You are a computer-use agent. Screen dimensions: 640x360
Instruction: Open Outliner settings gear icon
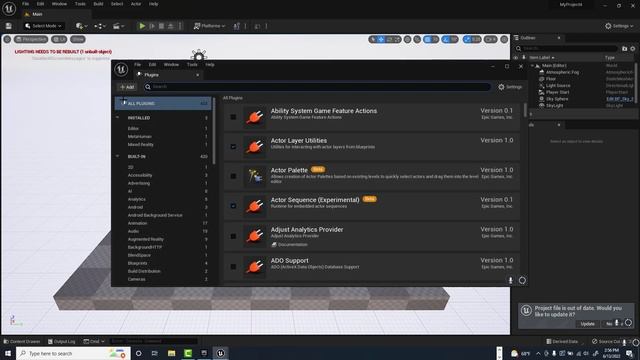point(633,49)
